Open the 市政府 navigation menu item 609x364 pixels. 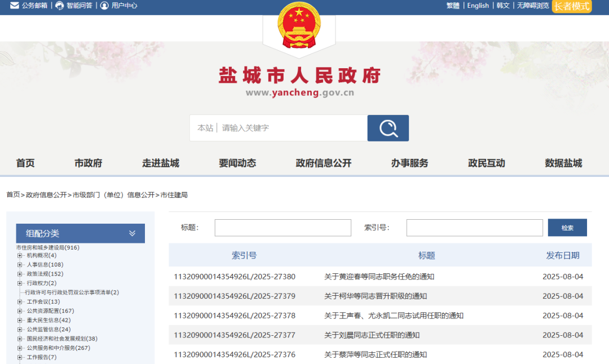[88, 163]
